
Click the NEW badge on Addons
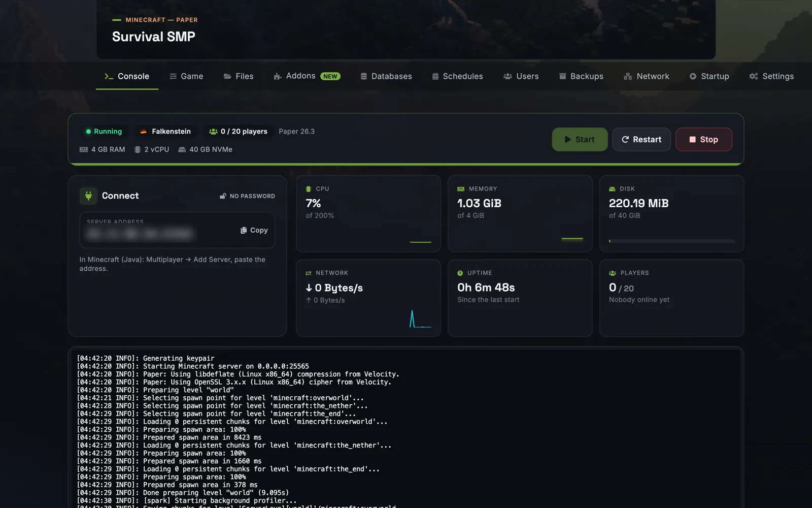coord(330,76)
